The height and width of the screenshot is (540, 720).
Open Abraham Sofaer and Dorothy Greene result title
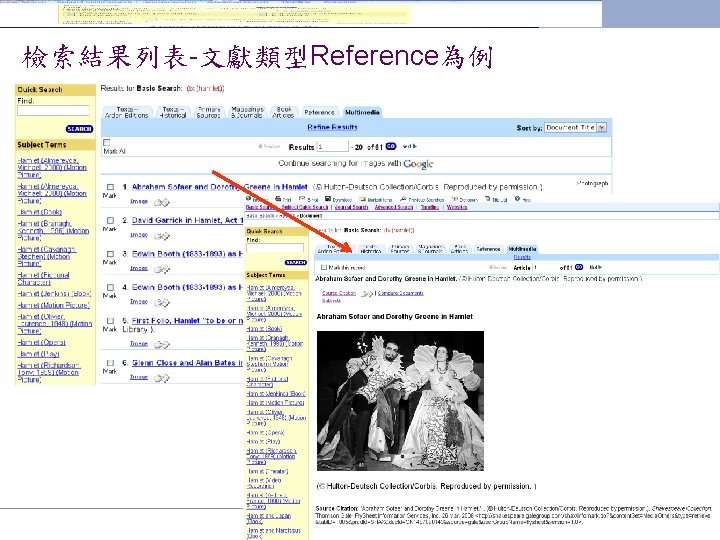click(219, 187)
